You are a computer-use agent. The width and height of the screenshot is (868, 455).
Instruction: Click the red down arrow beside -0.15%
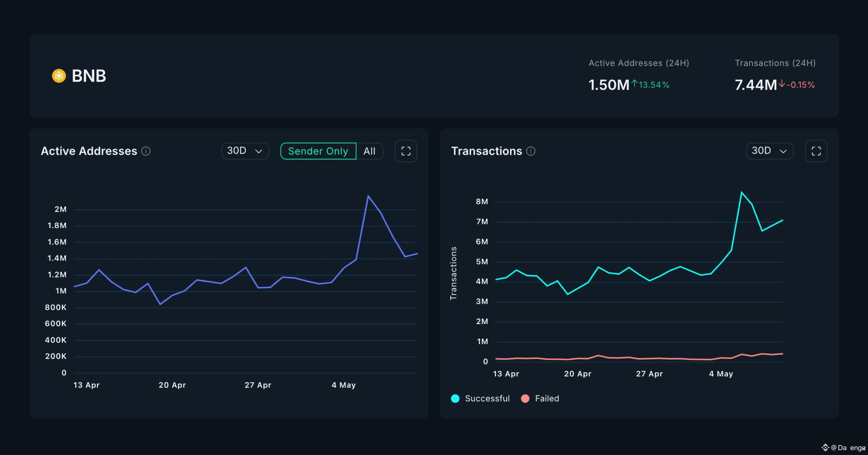coord(782,83)
